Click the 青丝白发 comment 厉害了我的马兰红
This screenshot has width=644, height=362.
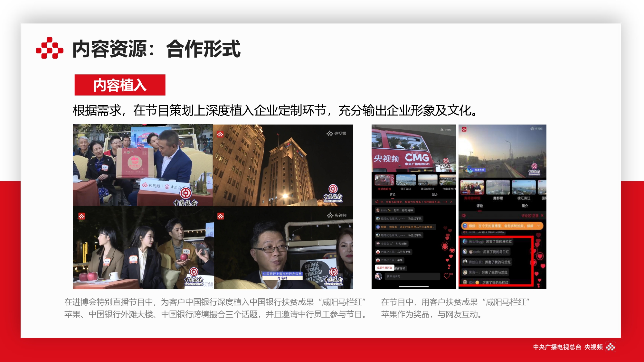(487, 262)
